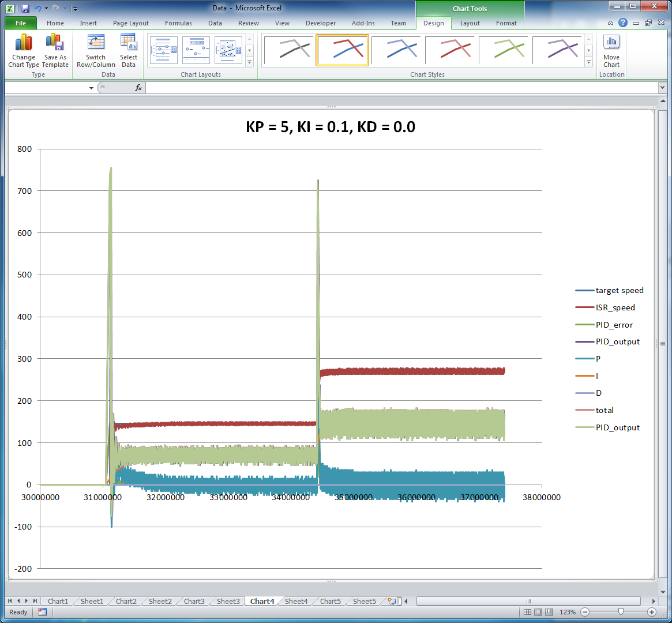Screen dimensions: 672x623
Task: Apply the gray chart style
Action: (289, 51)
